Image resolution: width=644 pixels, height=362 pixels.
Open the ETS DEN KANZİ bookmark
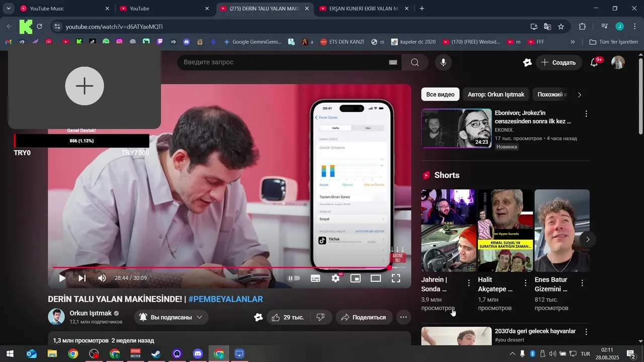coord(342,42)
